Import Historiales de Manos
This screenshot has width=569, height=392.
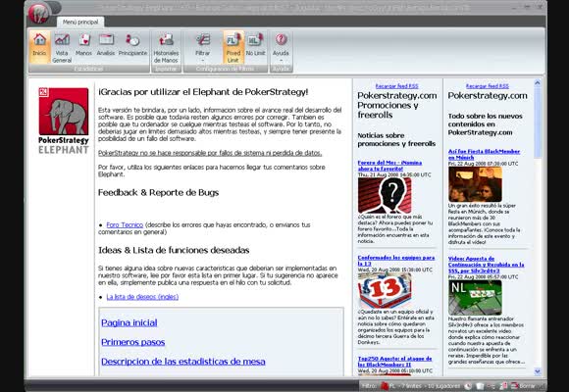(x=166, y=46)
